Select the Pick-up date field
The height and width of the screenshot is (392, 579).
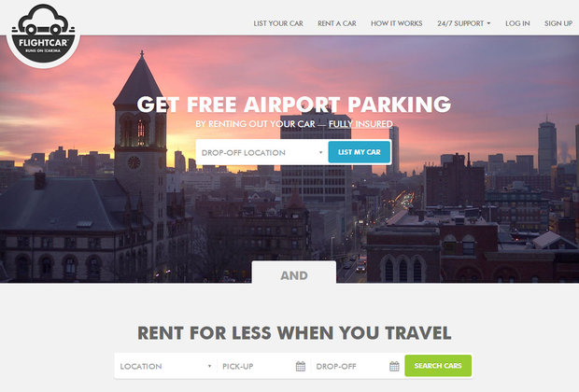[263, 366]
